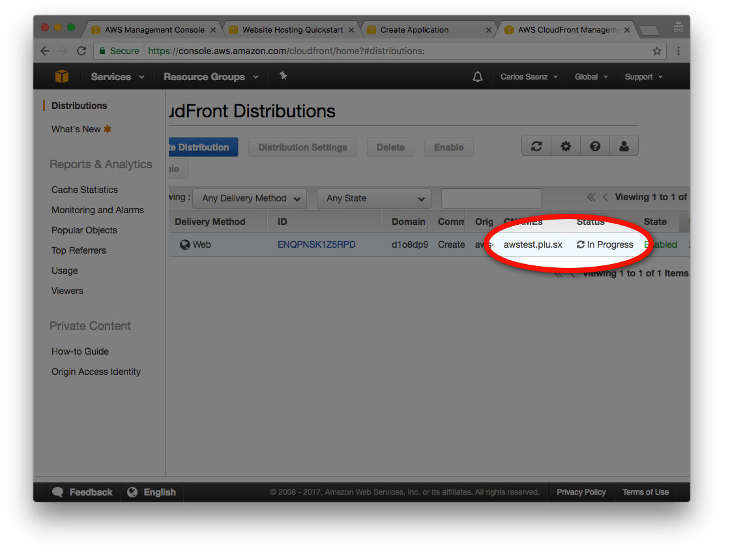Click the secure padlock icon
Viewport: 730px width, 560px height.
pyautogui.click(x=102, y=51)
